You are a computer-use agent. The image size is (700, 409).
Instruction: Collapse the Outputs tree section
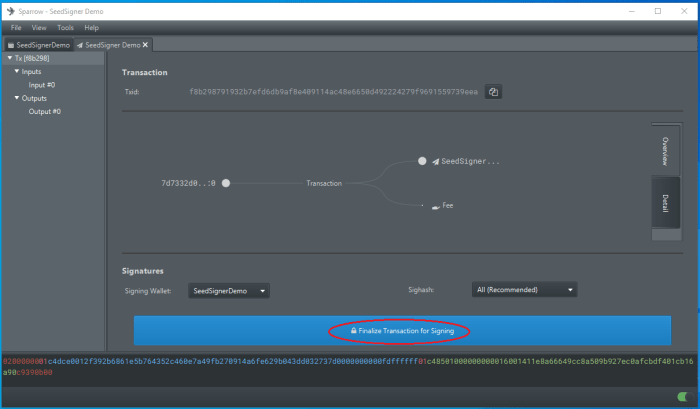click(x=16, y=98)
